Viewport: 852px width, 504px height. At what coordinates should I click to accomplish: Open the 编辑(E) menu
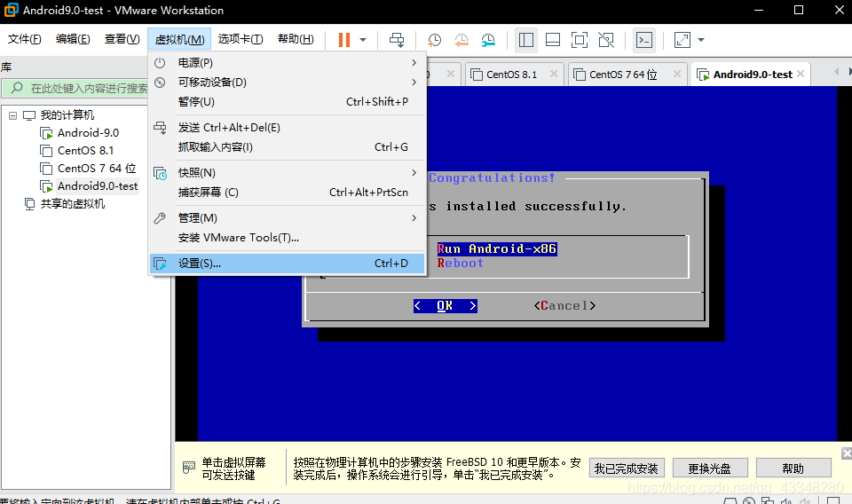pos(73,39)
